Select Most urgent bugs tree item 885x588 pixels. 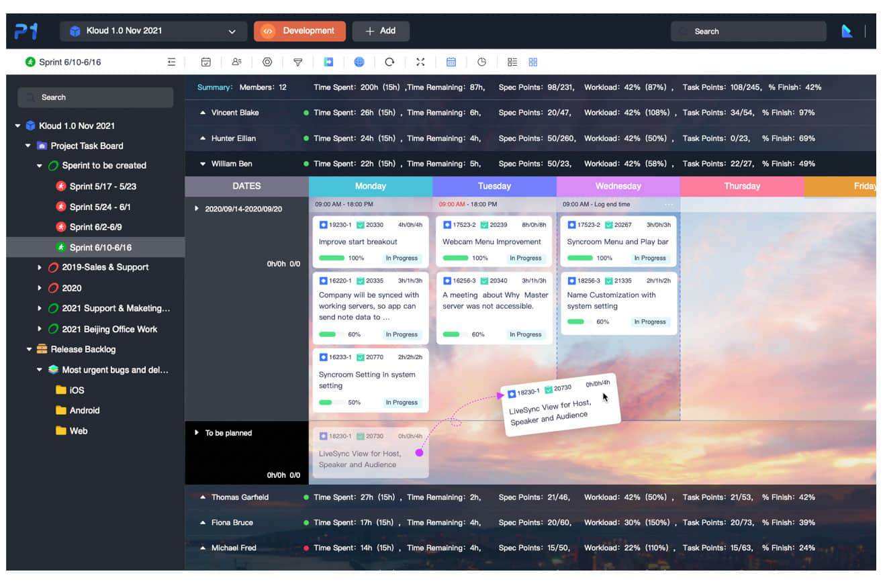115,370
